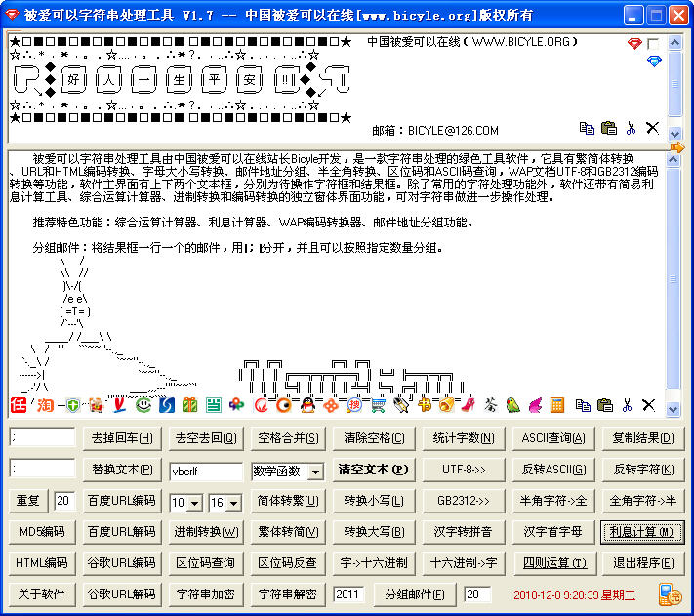Click the orange arrow icon between the text boxes

click(x=676, y=147)
